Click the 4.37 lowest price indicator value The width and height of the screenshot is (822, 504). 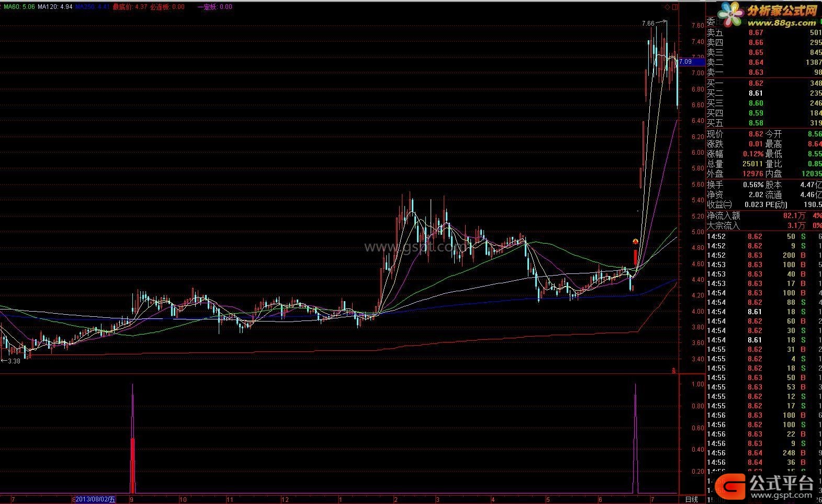pos(141,7)
